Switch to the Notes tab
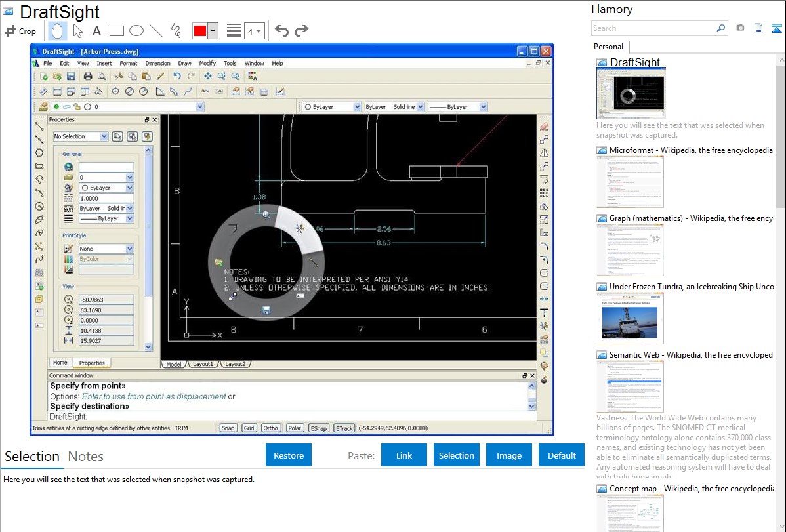The height and width of the screenshot is (532, 786). (86, 457)
